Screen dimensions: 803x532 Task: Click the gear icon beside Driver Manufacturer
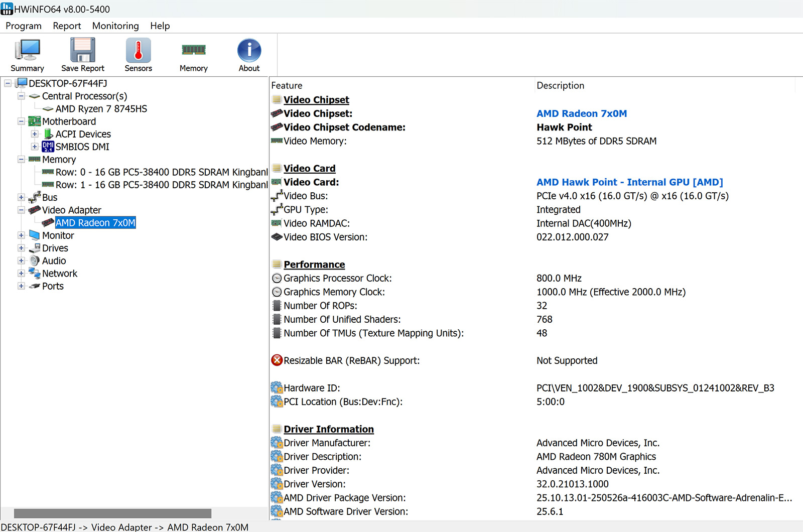pos(277,443)
